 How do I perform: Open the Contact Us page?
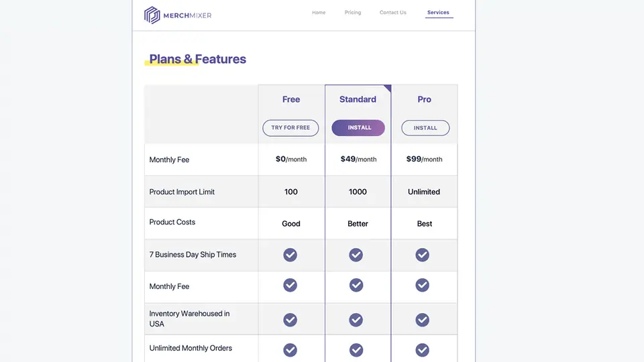(x=393, y=12)
